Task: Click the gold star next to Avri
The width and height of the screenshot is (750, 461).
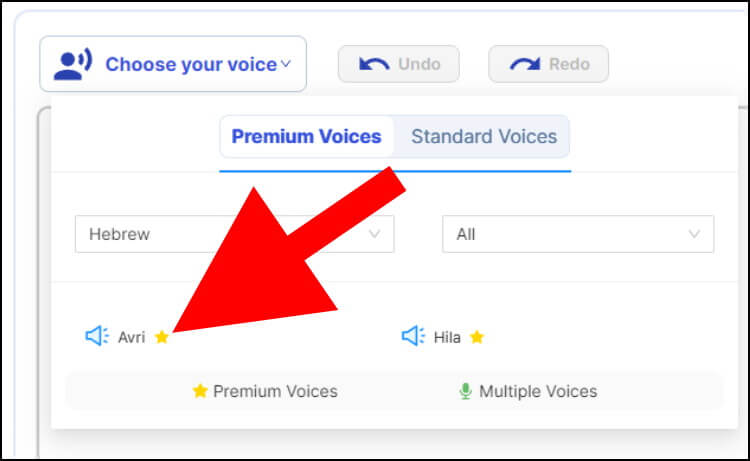Action: (x=162, y=337)
